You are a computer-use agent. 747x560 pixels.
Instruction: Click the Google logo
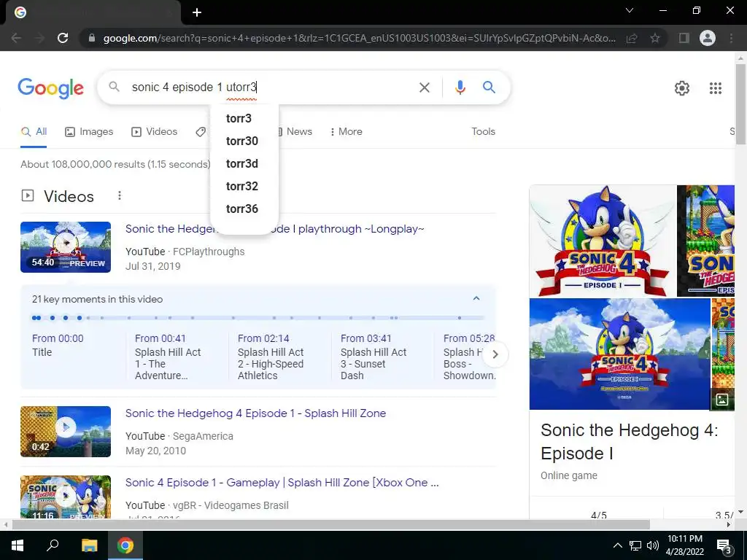click(x=50, y=88)
